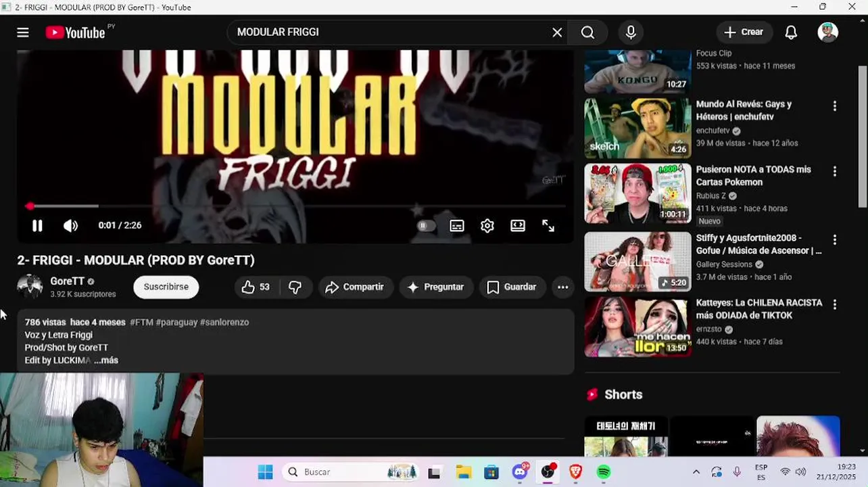The height and width of the screenshot is (487, 868).
Task: Click the page vertical scrollbar
Action: (x=862, y=137)
